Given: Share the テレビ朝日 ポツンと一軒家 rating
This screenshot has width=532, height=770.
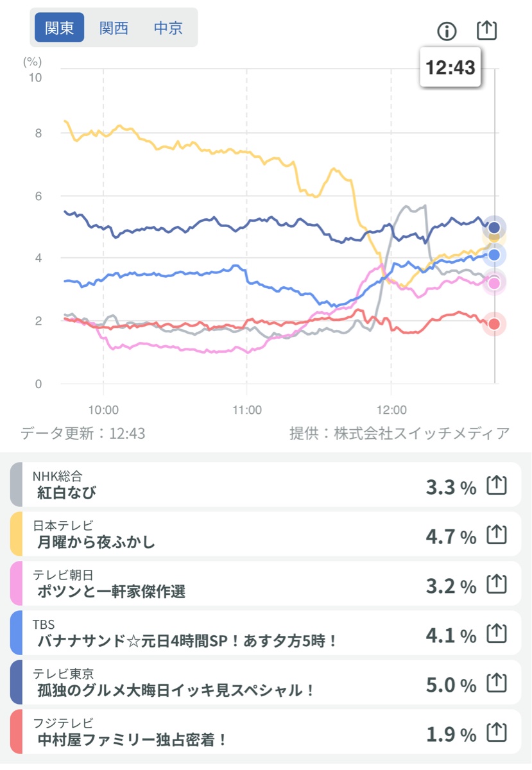Looking at the screenshot, I should pos(497,584).
